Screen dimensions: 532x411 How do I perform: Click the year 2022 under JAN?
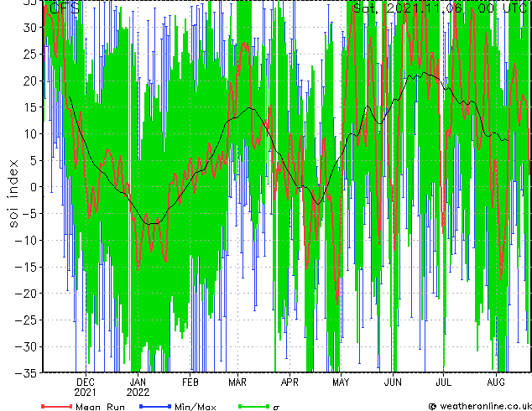point(138,393)
